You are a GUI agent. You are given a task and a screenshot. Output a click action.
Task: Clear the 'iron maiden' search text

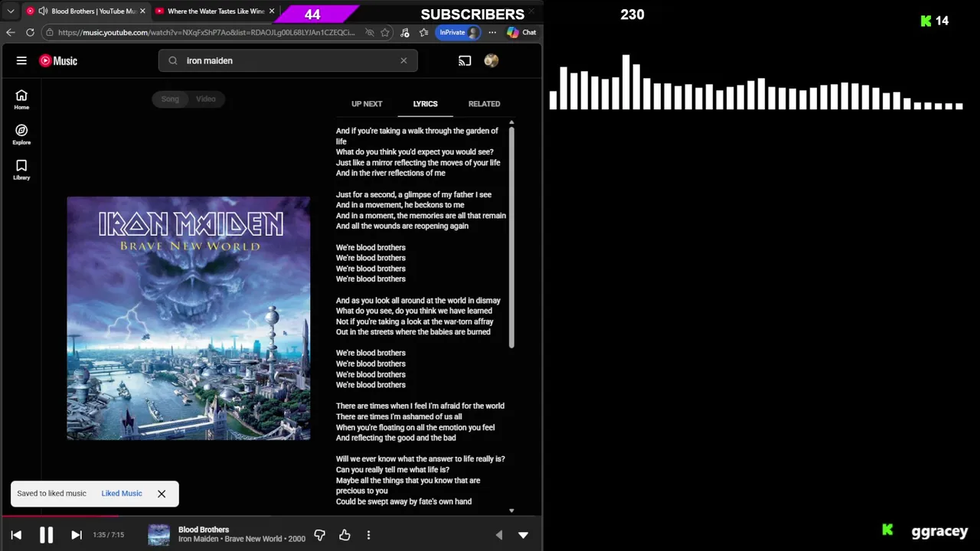403,60
